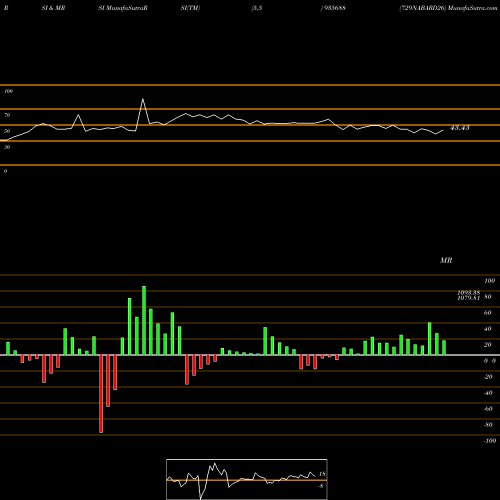Screen dimensions: 500x500
Task: Click the longest red histogram bar
Action: [101, 394]
